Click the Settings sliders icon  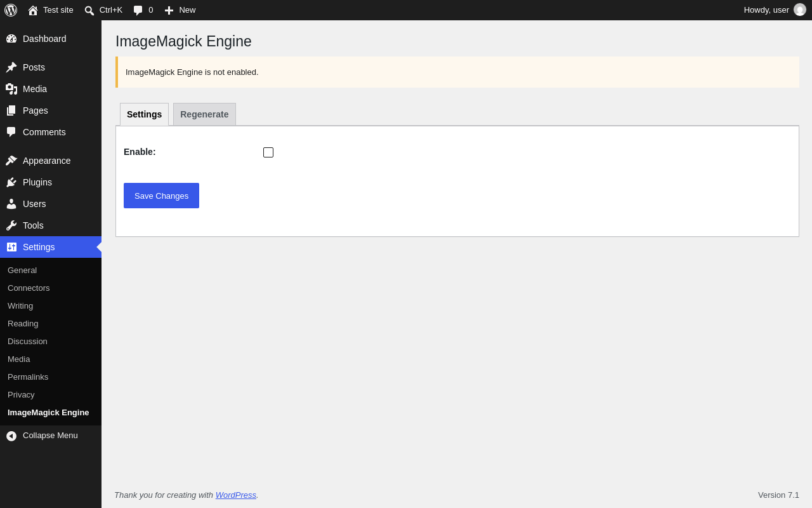[11, 247]
